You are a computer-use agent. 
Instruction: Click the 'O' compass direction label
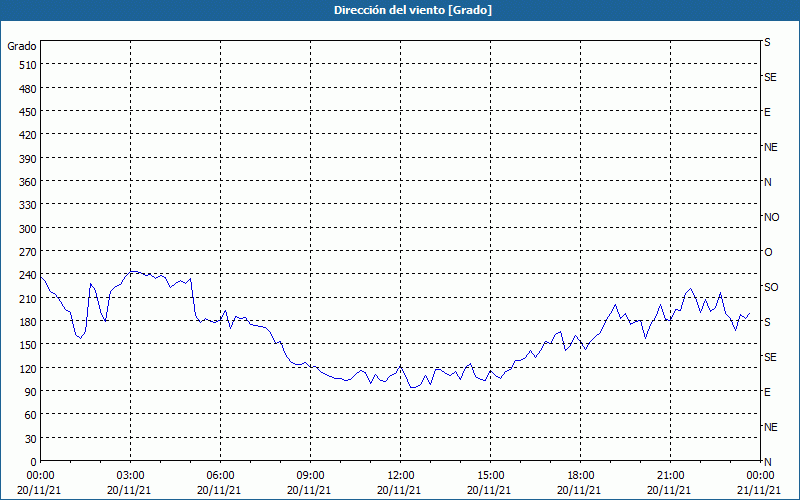pos(768,252)
